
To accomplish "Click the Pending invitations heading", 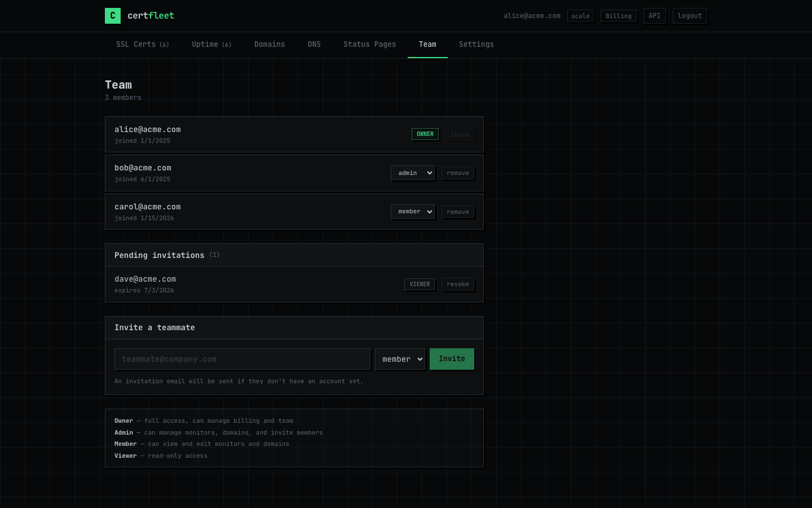I will [x=160, y=255].
